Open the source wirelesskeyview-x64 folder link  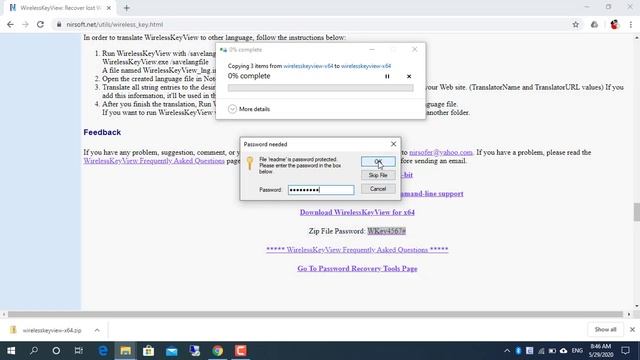coord(308,66)
